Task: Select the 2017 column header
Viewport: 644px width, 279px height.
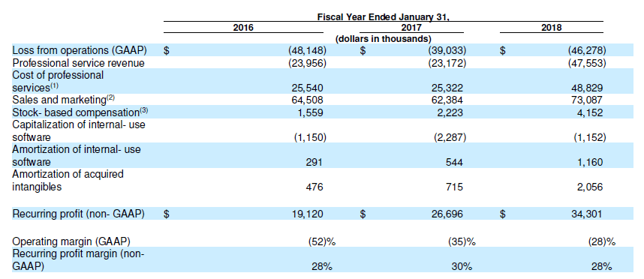Action: [411, 28]
